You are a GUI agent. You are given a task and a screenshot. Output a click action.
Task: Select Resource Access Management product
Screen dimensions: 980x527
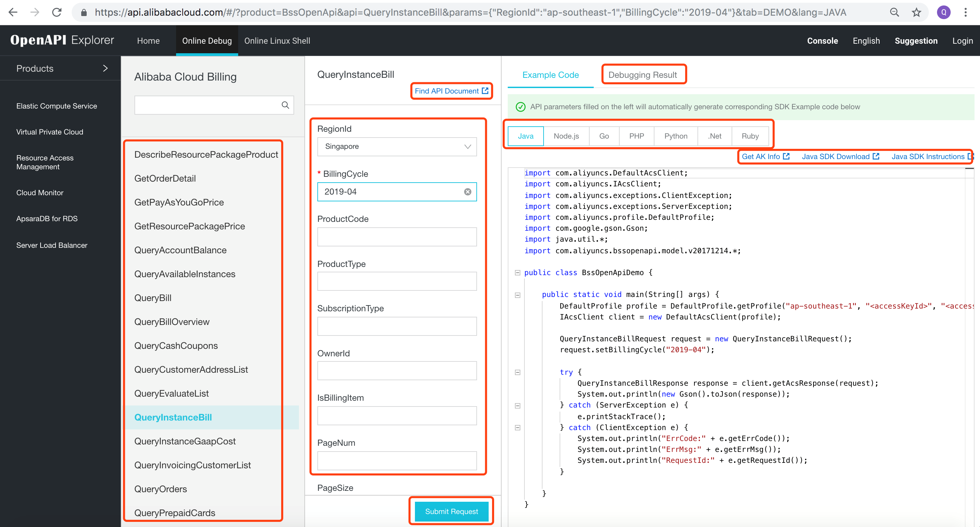click(45, 162)
